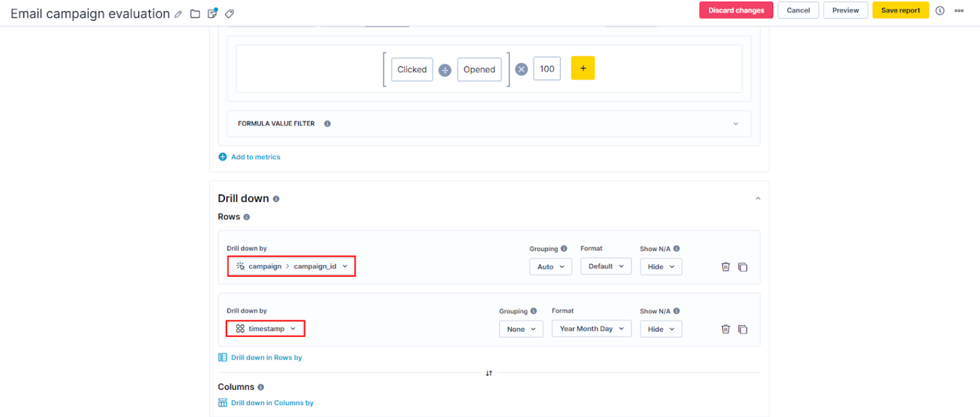Click info icon next to Drill down heading
980x417 pixels.
(x=276, y=199)
